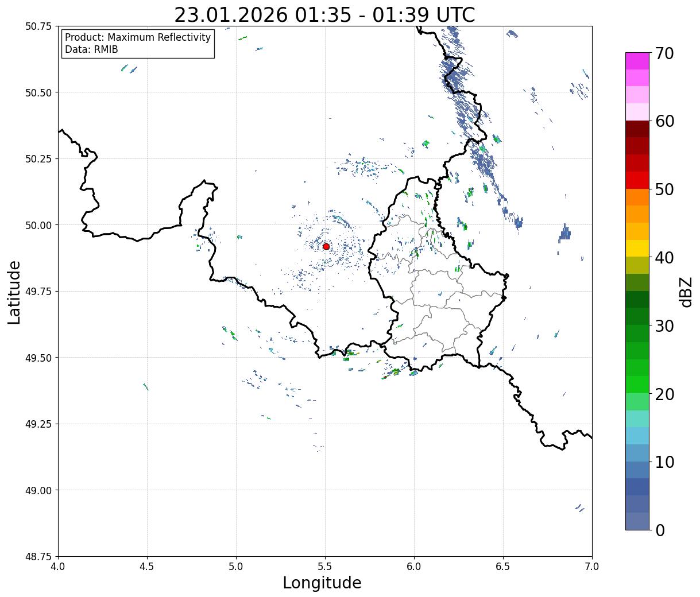Viewport: 700px width, 597px height.
Task: Click the plot title timestamp 01:35 - 01:39 UTC
Action: point(324,14)
